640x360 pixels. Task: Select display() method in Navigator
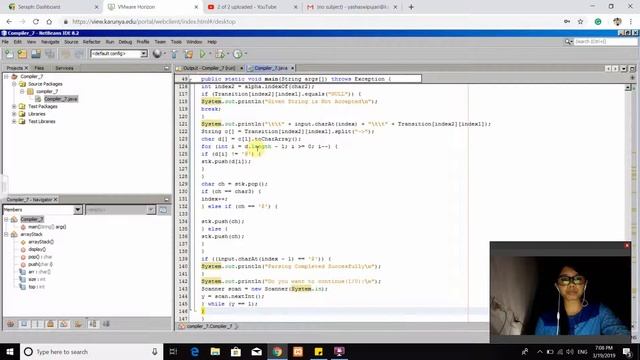pyautogui.click(x=37, y=249)
